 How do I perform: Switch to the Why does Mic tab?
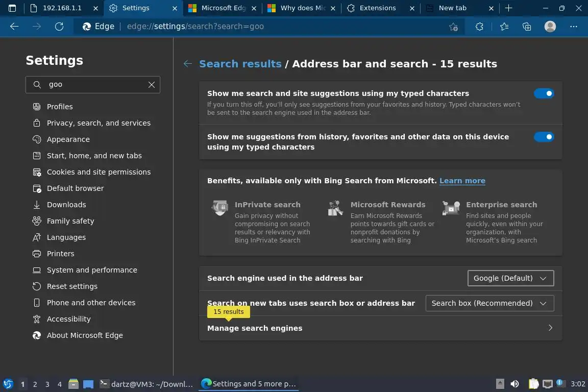(303, 8)
